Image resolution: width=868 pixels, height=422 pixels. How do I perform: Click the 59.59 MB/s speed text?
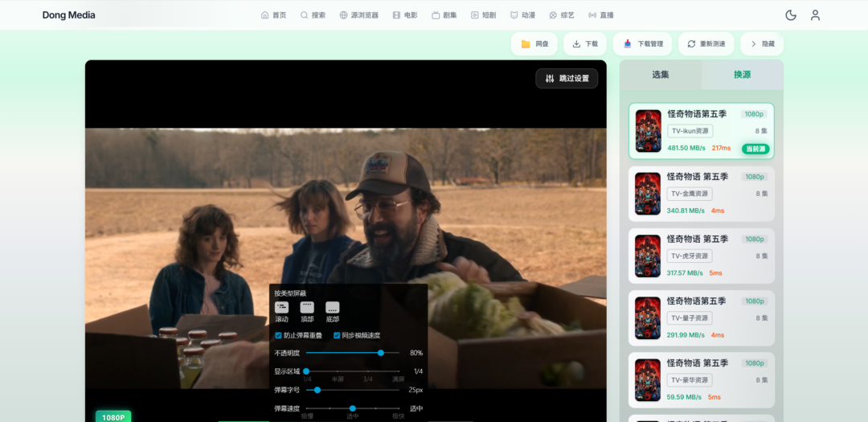click(x=684, y=396)
